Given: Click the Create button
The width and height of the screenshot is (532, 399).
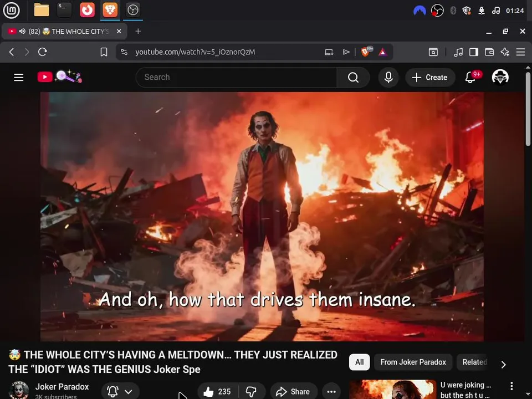Looking at the screenshot, I should coord(430,78).
